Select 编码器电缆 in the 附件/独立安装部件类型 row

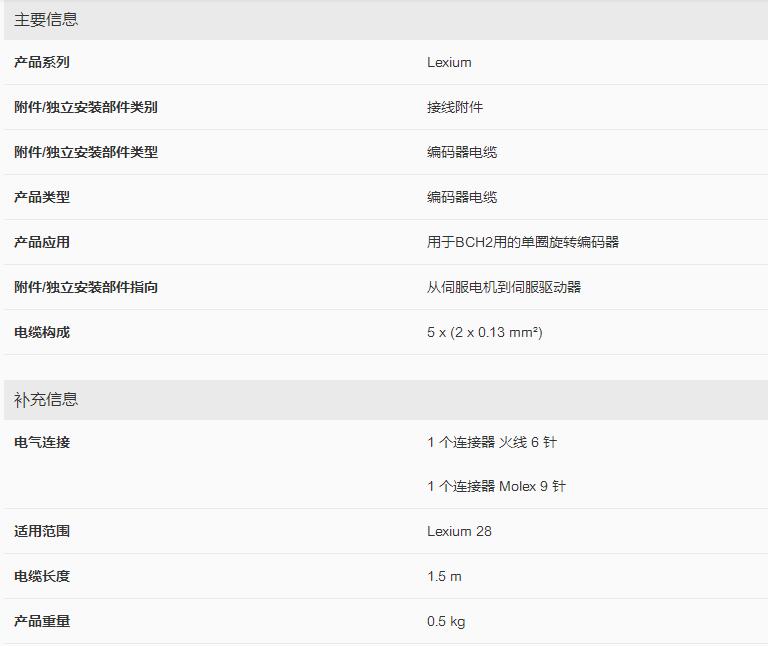[x=462, y=152]
